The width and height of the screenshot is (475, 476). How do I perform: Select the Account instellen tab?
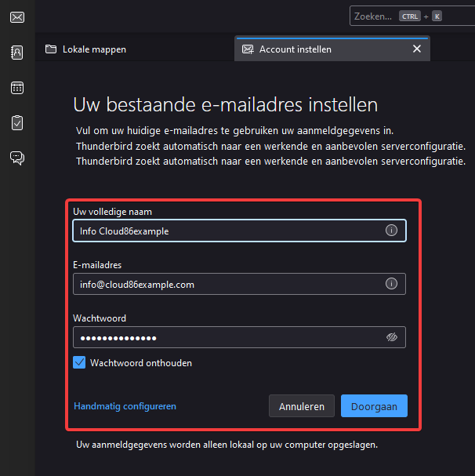tap(332, 49)
